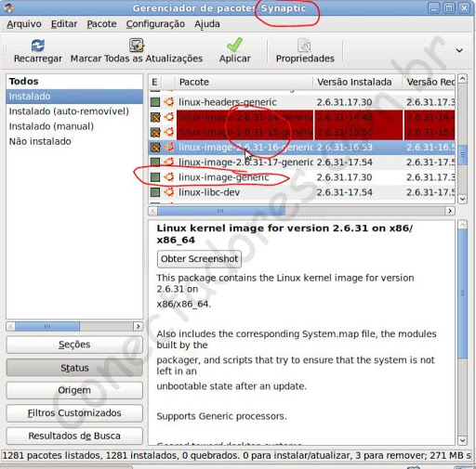Select Instalado (auto-removível) filter
This screenshot has height=469, width=476.
point(74,111)
